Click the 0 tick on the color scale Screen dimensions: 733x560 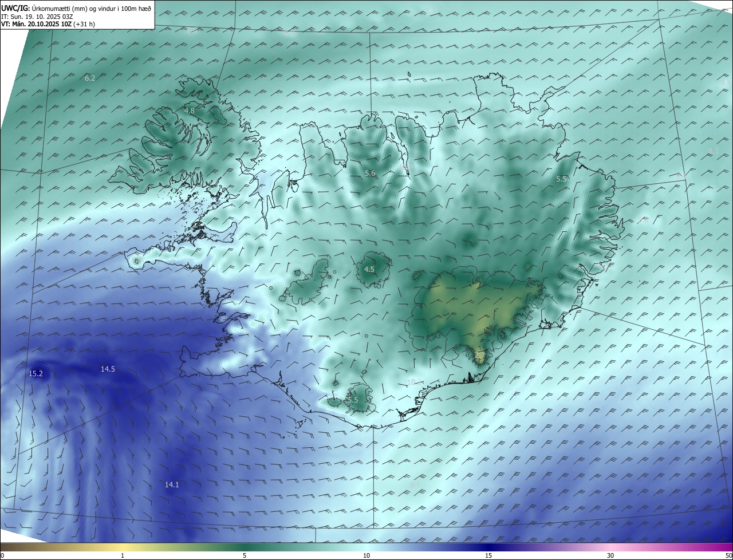click(2, 555)
